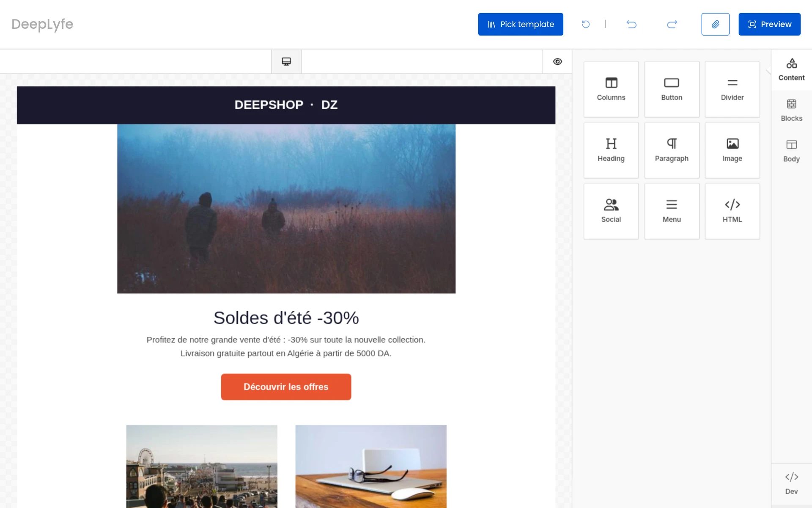Click the DeepLyfe logo text
This screenshot has height=508, width=812.
42,24
